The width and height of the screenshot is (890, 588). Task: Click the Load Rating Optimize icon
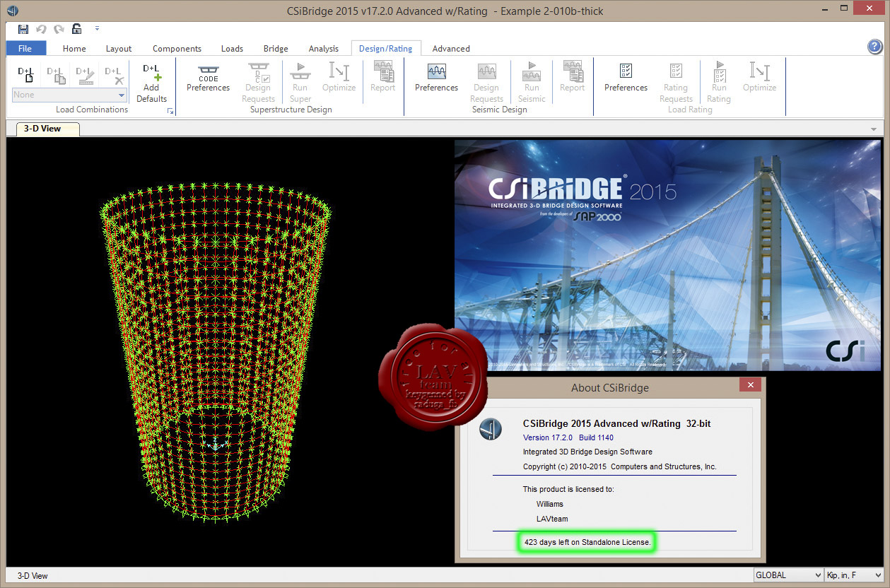[759, 78]
